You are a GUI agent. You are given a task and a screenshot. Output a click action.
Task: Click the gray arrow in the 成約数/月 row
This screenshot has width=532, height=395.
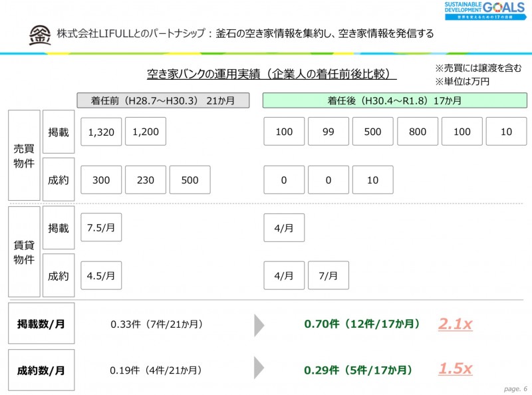tap(259, 370)
